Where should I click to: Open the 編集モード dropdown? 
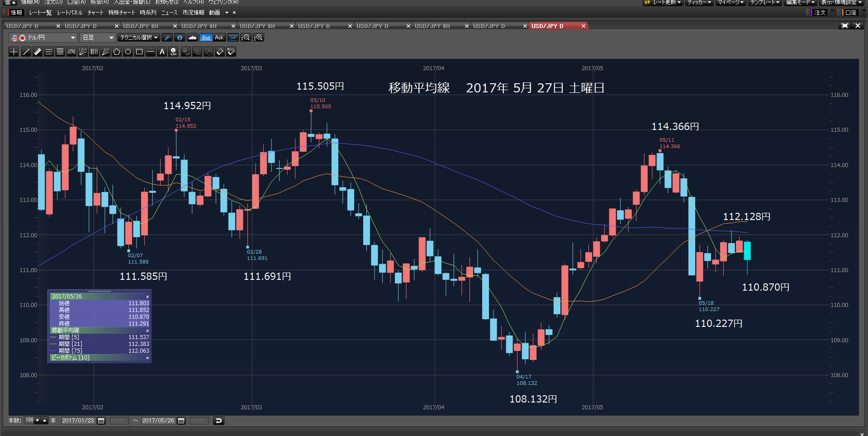coord(800,2)
